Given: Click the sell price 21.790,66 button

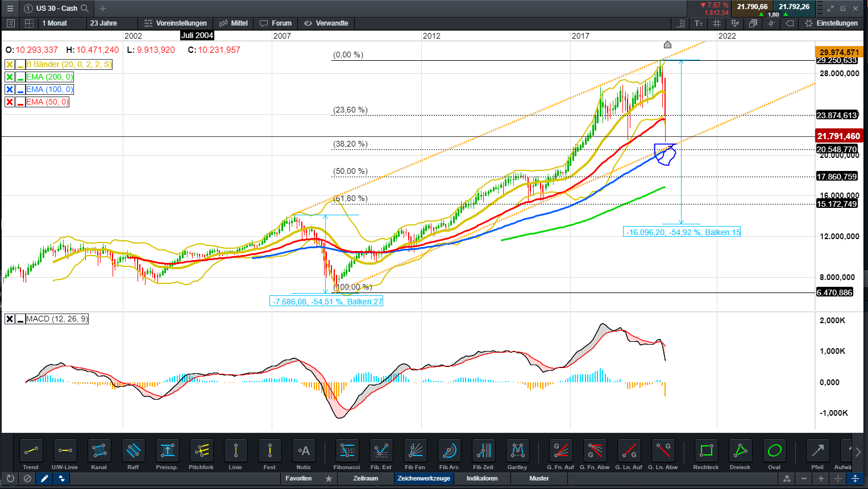Looking at the screenshot, I should coord(752,7).
